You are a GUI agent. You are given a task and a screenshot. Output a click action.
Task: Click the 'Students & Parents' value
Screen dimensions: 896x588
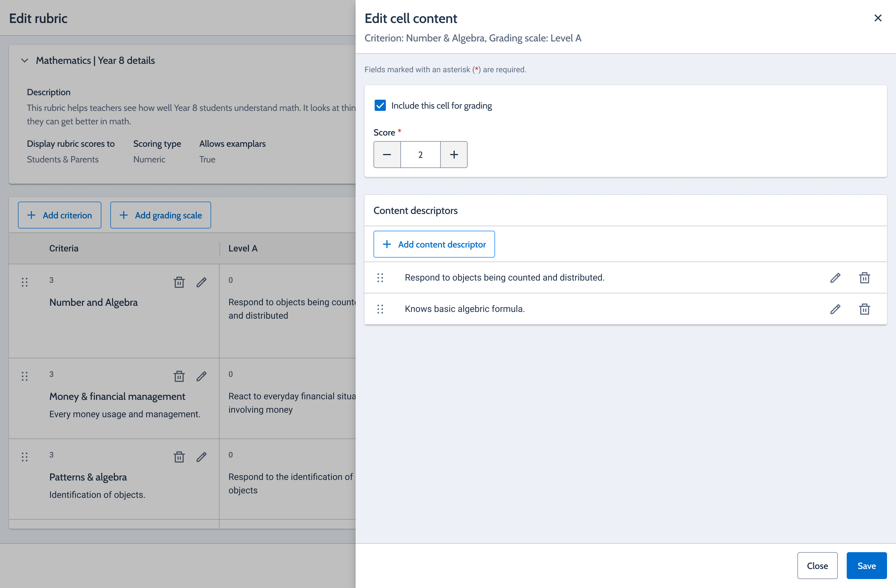click(x=62, y=159)
